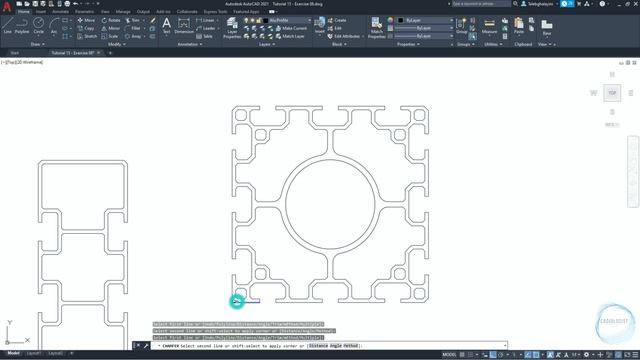
Task: Select the Arc tool
Action: (53, 25)
